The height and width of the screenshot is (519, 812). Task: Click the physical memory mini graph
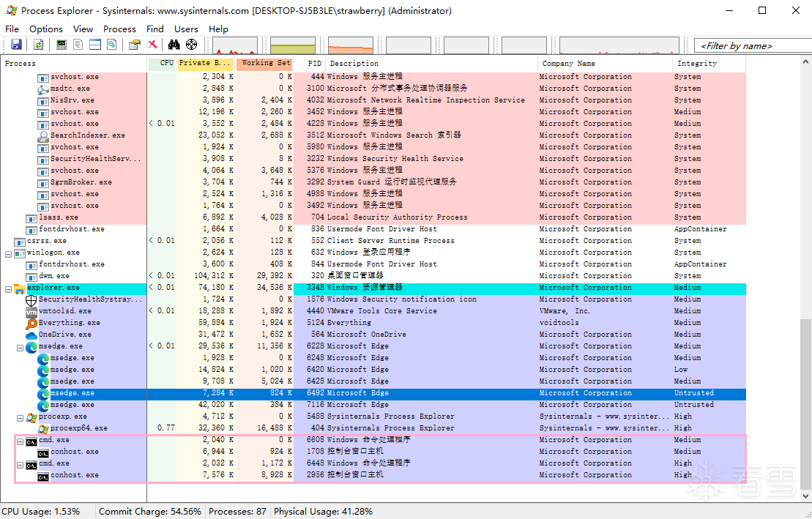click(x=351, y=45)
